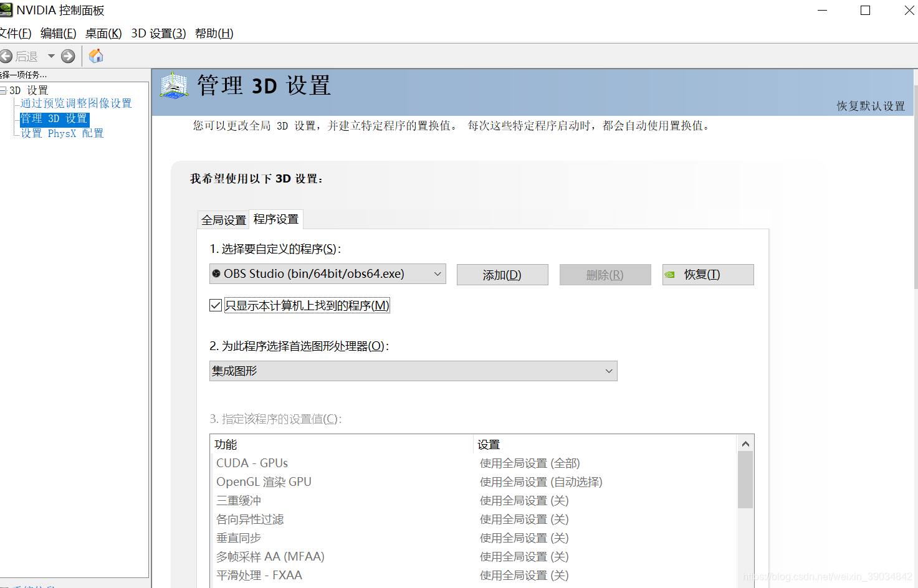Image resolution: width=918 pixels, height=588 pixels.
Task: Switch to the 全局设置 tab
Action: pos(224,220)
